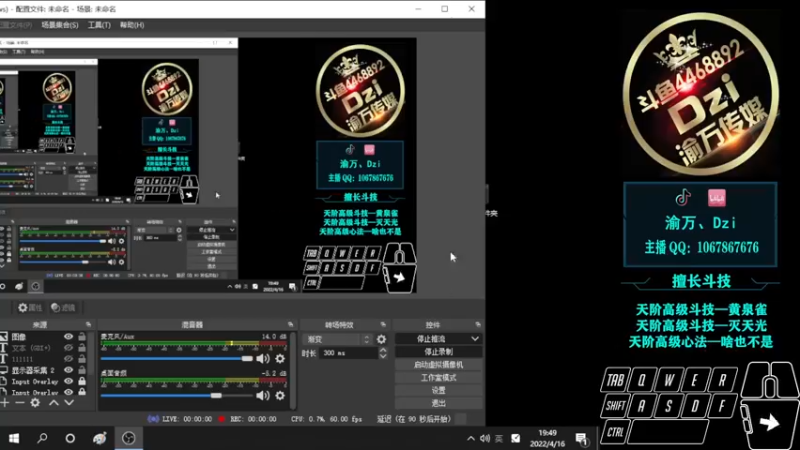Click the LIVE: 00:00:00 status text
This screenshot has width=800, height=450.
(187, 419)
